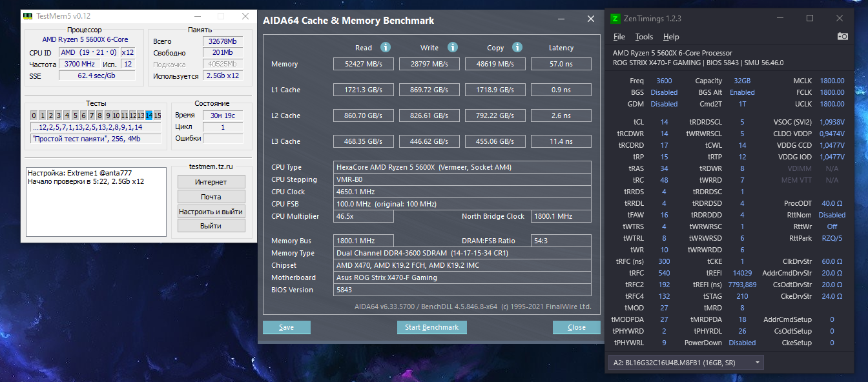
Task: Click the ZenTimings green Z app icon
Action: tap(615, 18)
